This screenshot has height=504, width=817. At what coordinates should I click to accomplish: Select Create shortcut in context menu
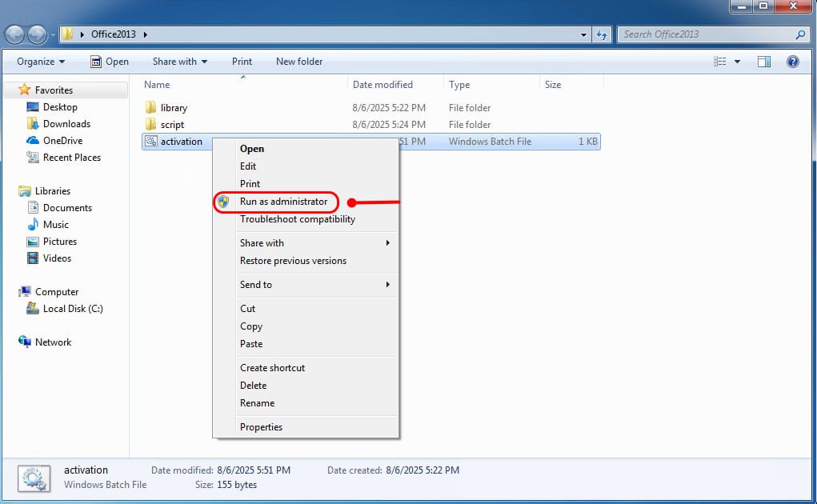(x=272, y=367)
